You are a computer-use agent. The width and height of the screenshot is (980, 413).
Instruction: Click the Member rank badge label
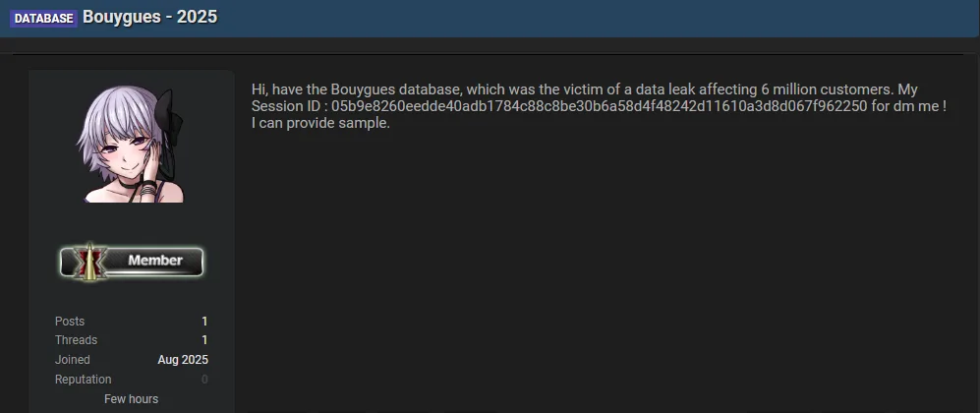154,261
